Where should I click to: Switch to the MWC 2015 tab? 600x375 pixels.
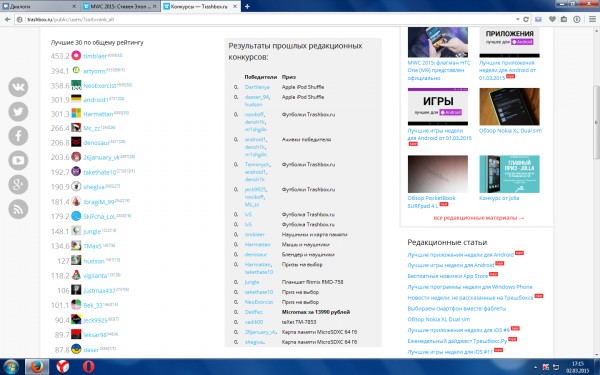[120, 7]
